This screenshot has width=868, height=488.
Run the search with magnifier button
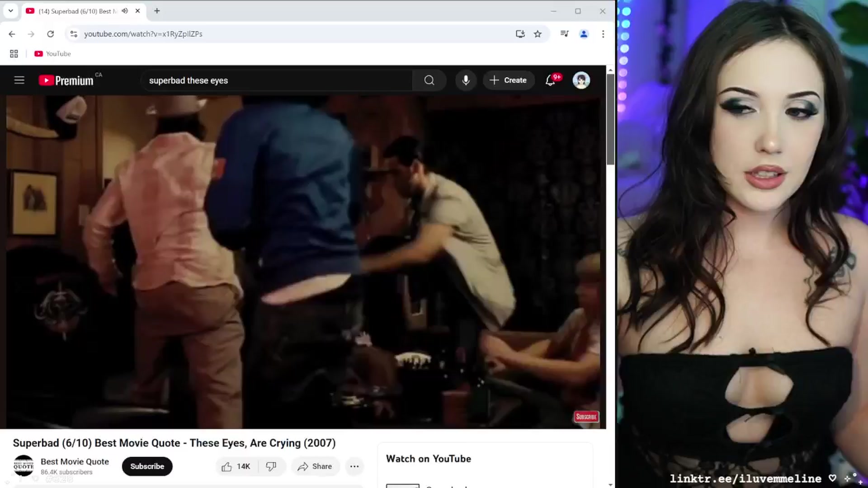[429, 80]
